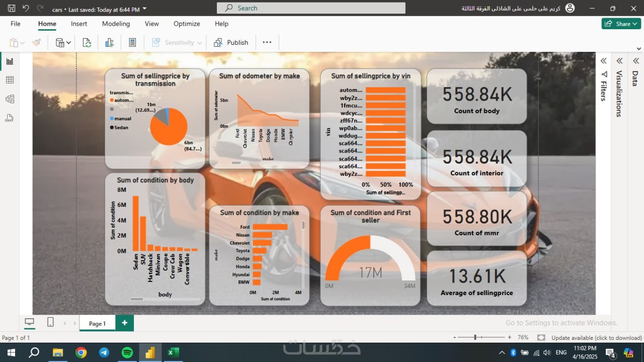Click the Paste clipboard icon
Screen dimensions: 644x362
pyautogui.click(x=14, y=43)
